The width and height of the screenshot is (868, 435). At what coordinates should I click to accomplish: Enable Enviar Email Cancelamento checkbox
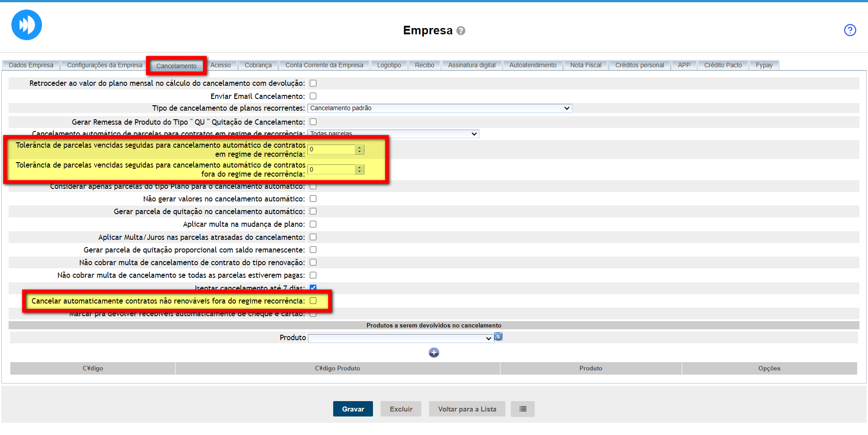coord(313,96)
